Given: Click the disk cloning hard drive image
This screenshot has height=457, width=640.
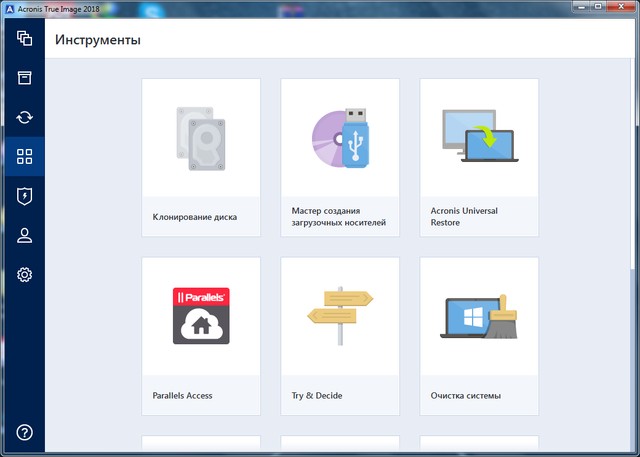Looking at the screenshot, I should coord(201,137).
